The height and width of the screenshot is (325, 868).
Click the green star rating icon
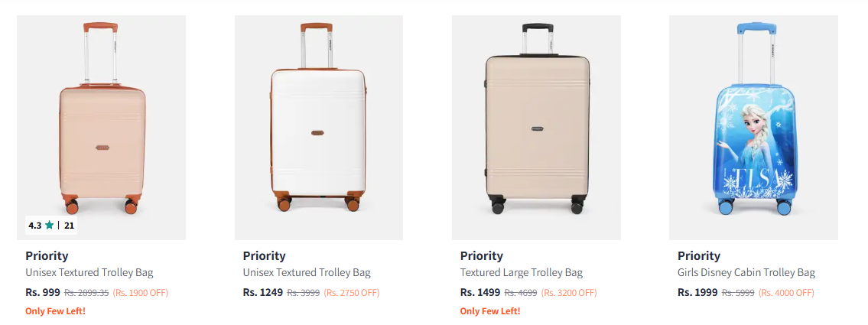[x=49, y=226]
